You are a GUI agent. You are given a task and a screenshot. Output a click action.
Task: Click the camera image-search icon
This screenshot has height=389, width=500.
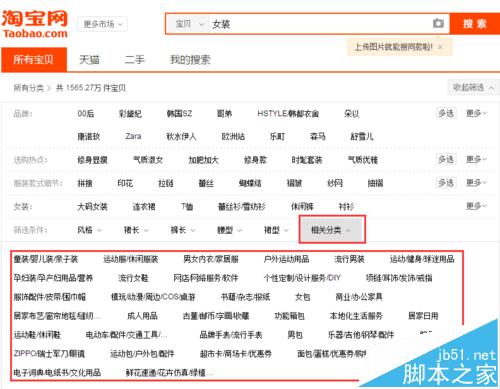click(x=438, y=23)
